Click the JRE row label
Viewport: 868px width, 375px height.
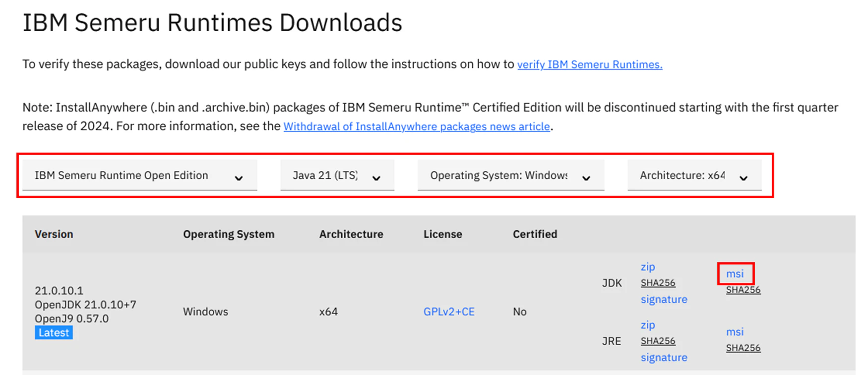tap(611, 341)
